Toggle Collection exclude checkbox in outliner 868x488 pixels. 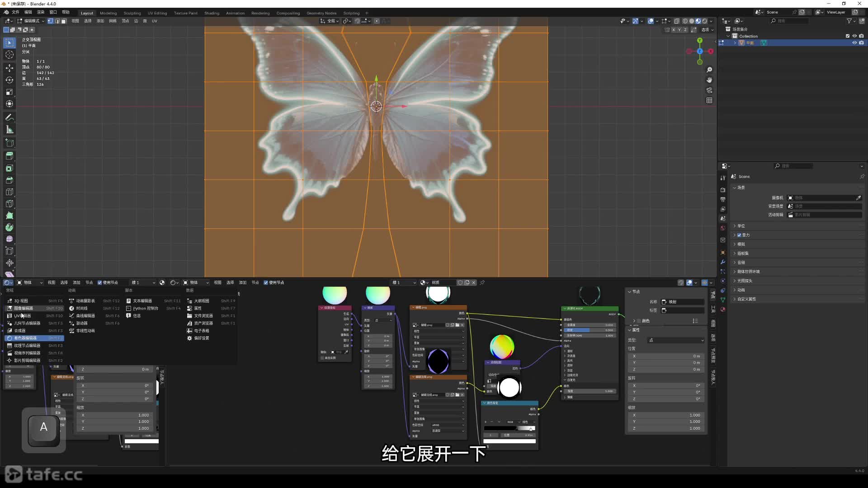pyautogui.click(x=848, y=36)
